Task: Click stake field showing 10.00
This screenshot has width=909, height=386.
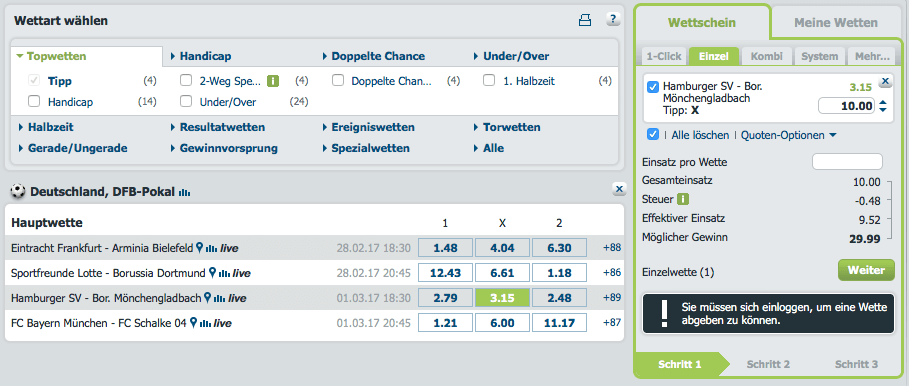Action: tap(846, 105)
